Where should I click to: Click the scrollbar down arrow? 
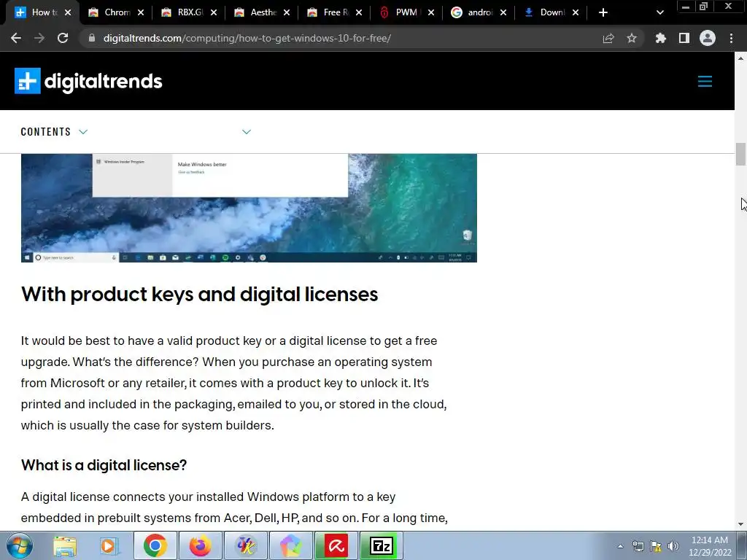tap(740, 524)
